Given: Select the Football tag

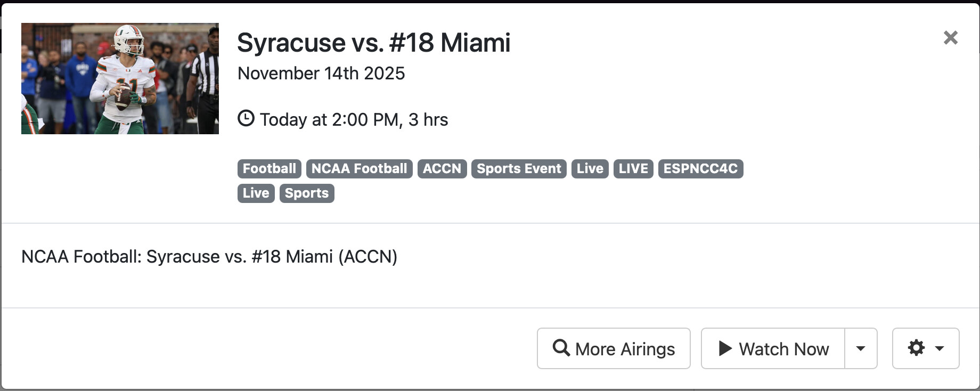Looking at the screenshot, I should coord(269,169).
